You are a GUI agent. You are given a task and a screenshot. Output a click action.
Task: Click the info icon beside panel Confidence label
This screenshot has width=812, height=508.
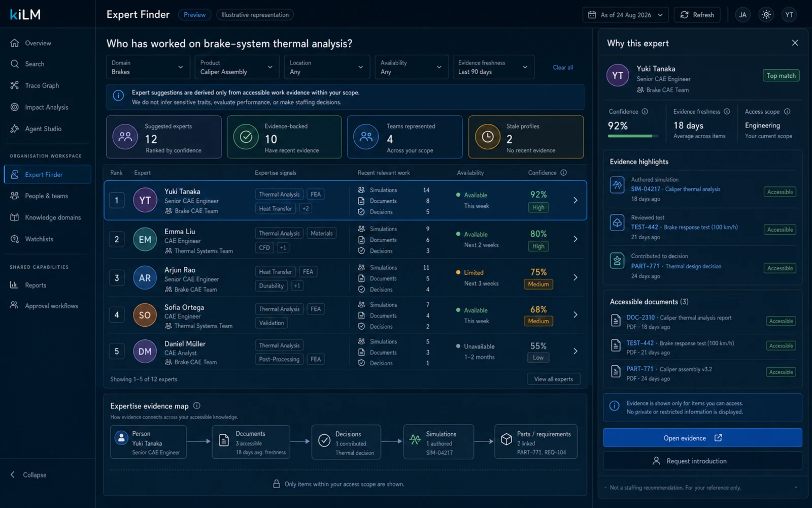(x=645, y=112)
